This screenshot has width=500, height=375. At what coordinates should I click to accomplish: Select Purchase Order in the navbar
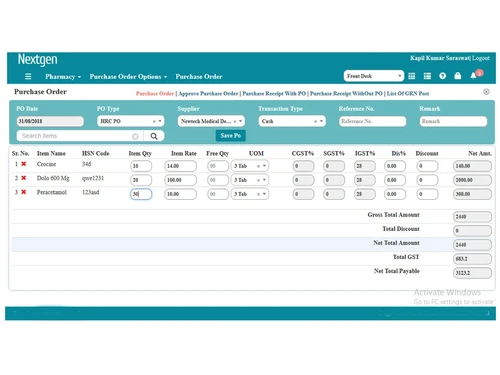tap(199, 77)
